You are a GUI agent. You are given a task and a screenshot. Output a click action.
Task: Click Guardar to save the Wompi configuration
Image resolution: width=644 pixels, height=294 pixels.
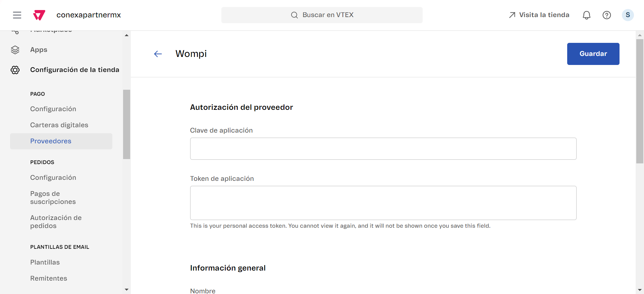593,54
